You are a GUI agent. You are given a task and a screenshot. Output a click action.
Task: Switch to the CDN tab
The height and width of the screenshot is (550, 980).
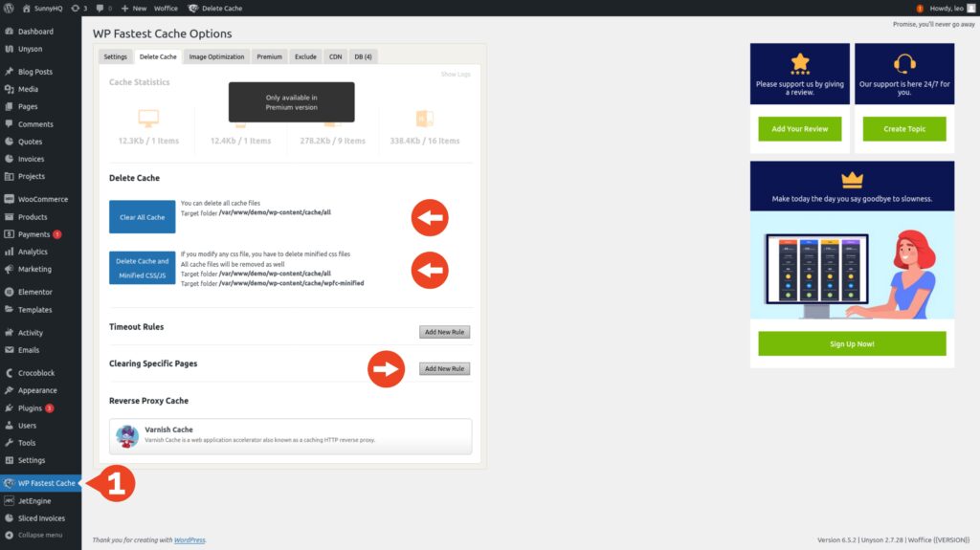(334, 56)
